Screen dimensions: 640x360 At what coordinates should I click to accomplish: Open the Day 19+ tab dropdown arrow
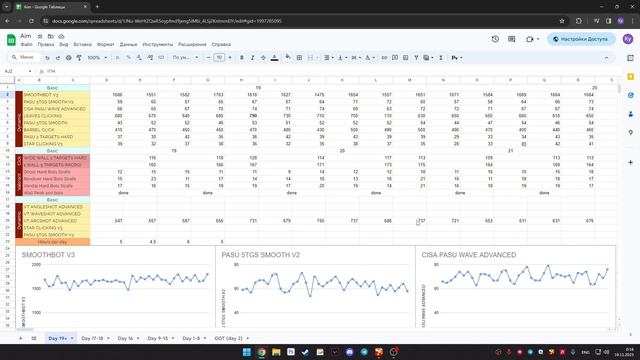(x=72, y=338)
